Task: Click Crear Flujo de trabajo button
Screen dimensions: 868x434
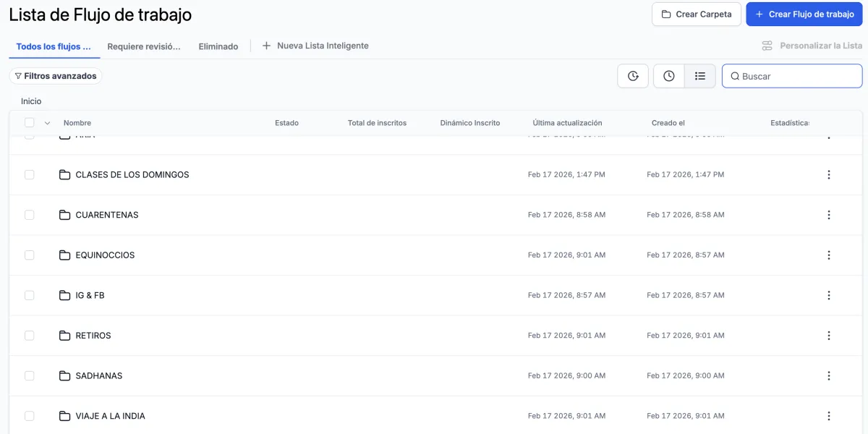Action: click(804, 14)
